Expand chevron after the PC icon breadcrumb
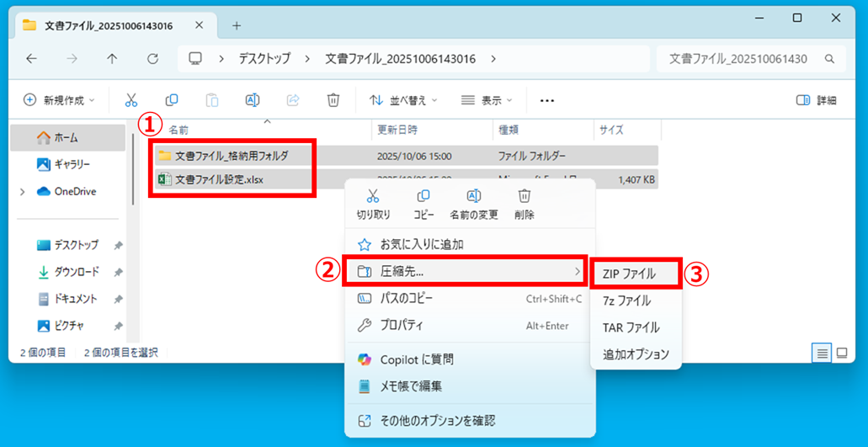The height and width of the screenshot is (447, 868). pyautogui.click(x=221, y=59)
